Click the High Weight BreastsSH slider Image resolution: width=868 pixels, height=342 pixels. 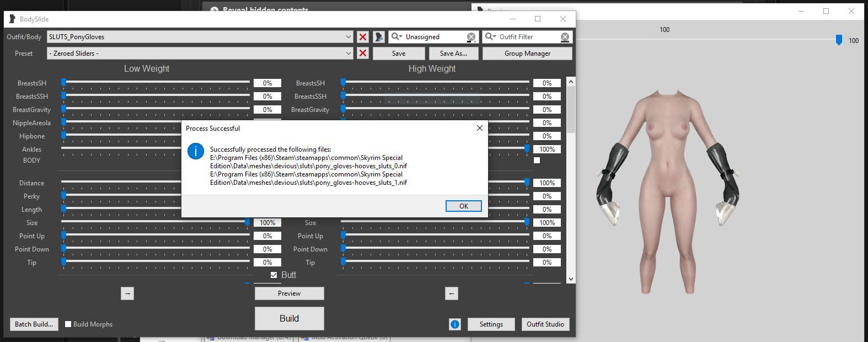[x=435, y=83]
